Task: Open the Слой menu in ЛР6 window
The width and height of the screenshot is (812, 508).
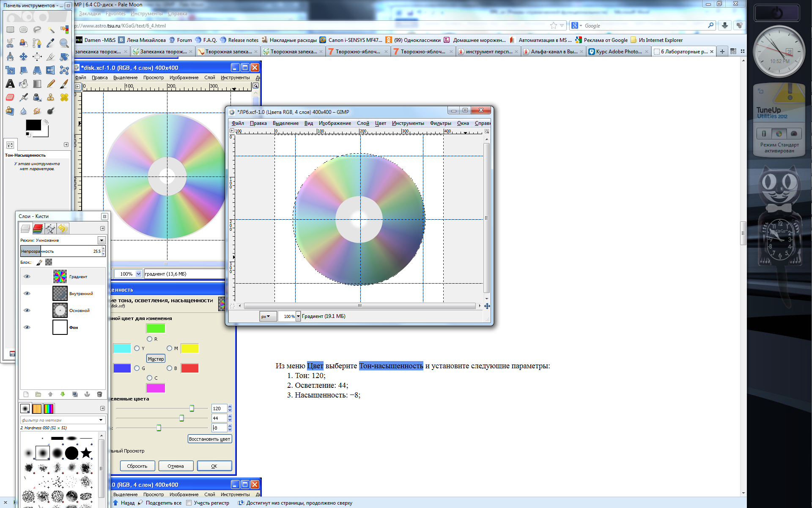Action: (363, 123)
